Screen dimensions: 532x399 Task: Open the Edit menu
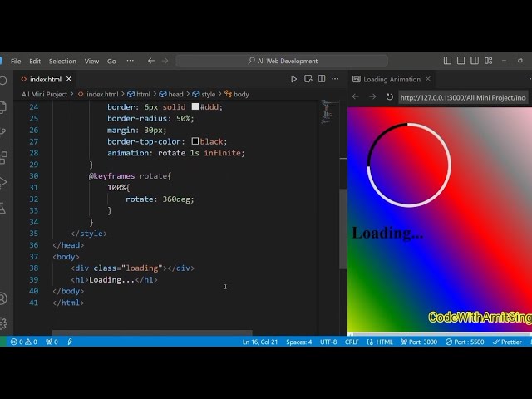pos(35,61)
